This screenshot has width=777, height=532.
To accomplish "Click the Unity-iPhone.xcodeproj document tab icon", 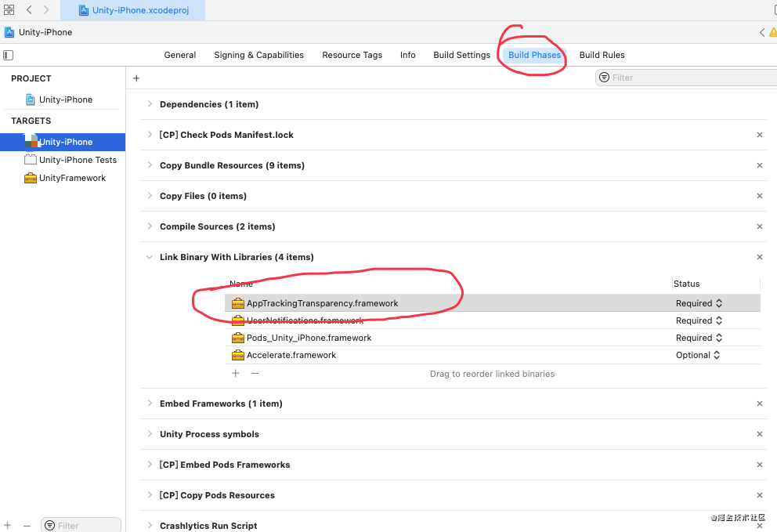I will point(84,11).
